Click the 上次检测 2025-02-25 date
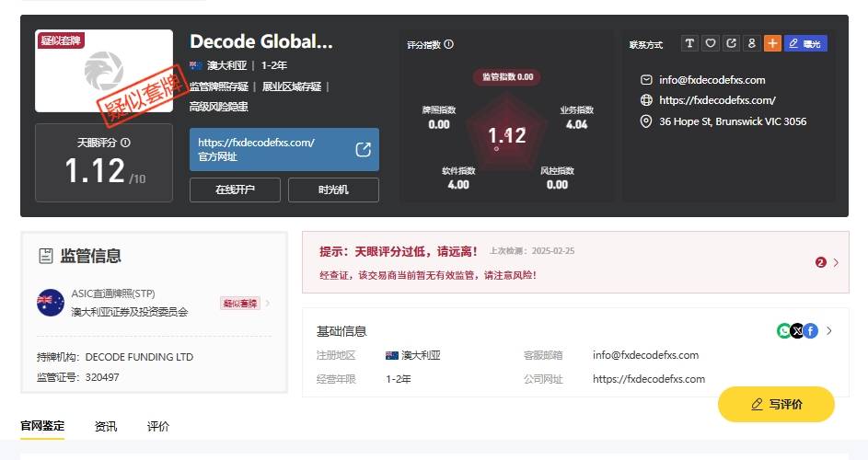868x460 pixels. pos(532,251)
